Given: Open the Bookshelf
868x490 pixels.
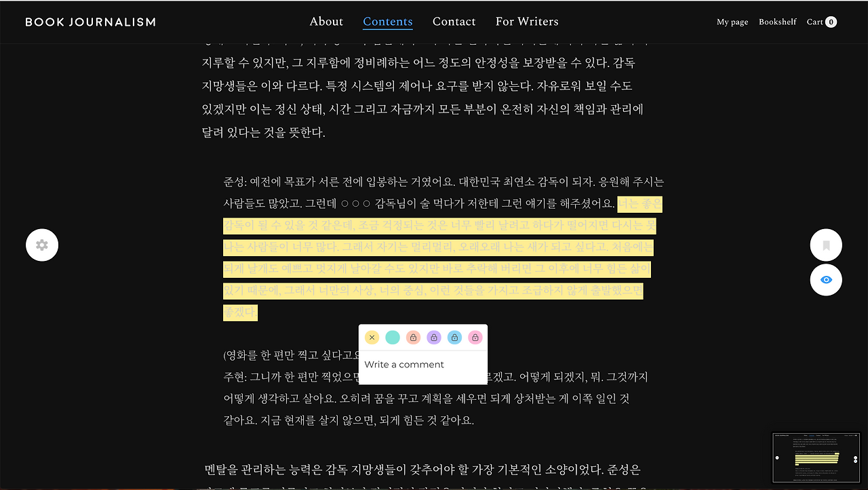Looking at the screenshot, I should point(777,21).
